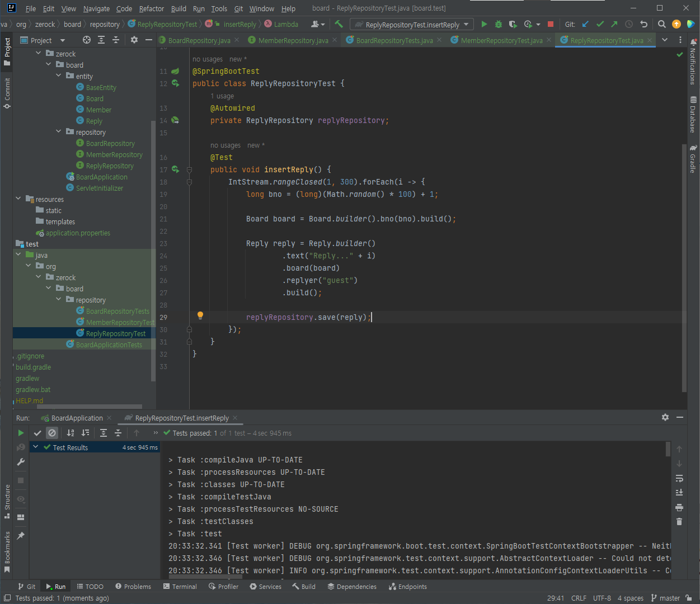Collapse the resources folder in the tree
Viewport: 700px width, 604px height.
coord(18,199)
